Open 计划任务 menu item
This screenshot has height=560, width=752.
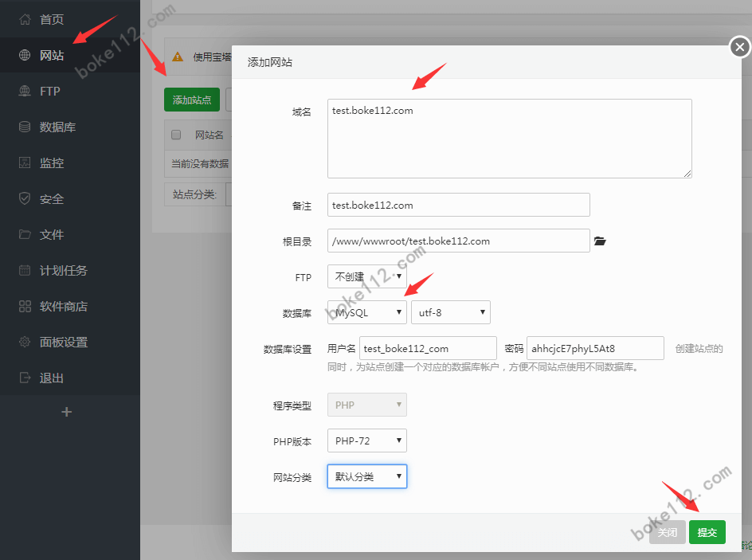coord(70,270)
